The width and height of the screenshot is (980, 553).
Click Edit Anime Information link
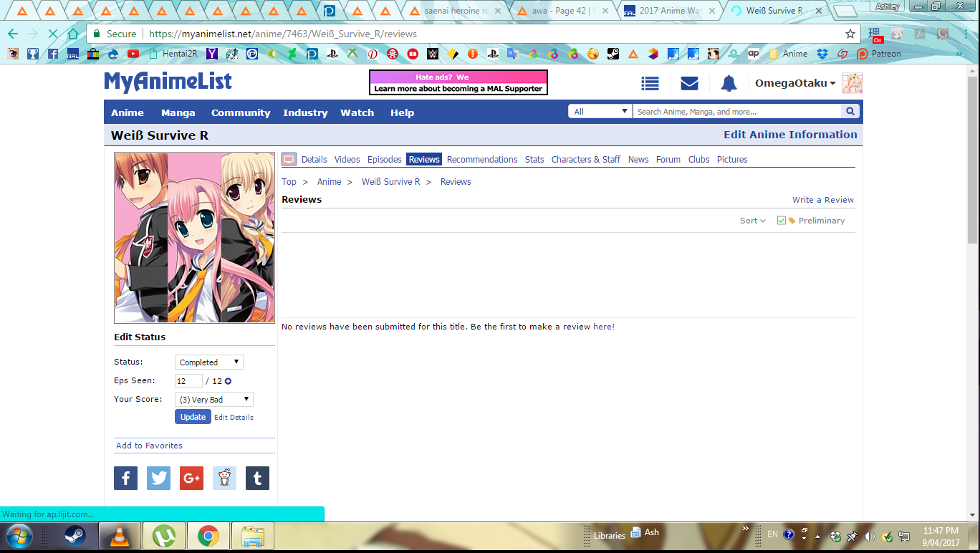point(790,135)
